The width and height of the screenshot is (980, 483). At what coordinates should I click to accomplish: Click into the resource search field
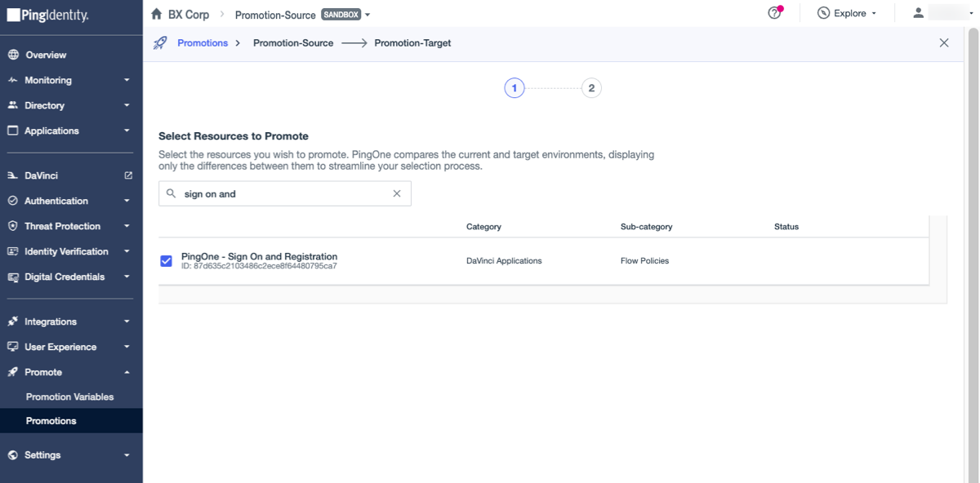pos(284,193)
